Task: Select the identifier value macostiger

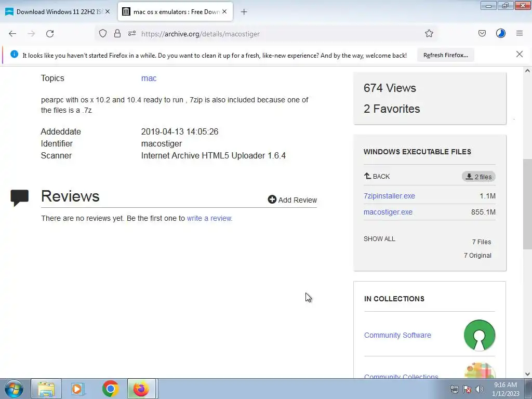Action: pyautogui.click(x=162, y=143)
